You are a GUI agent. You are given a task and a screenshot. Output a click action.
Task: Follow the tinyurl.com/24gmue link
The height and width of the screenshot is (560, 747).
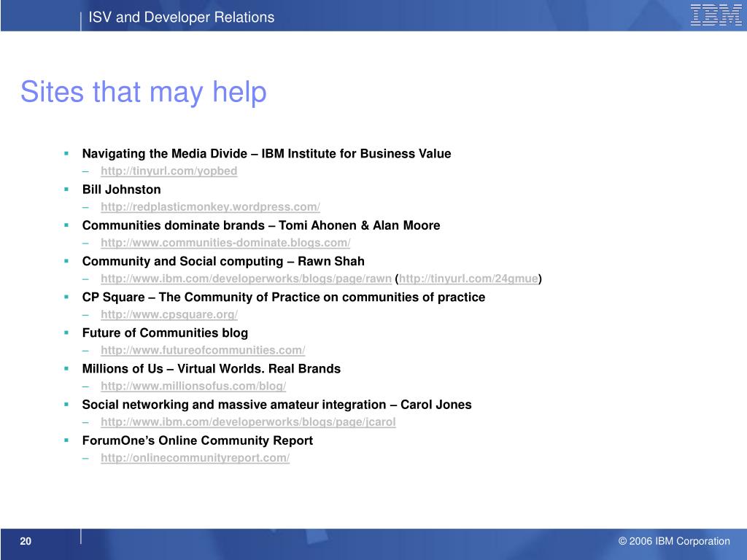[468, 279]
